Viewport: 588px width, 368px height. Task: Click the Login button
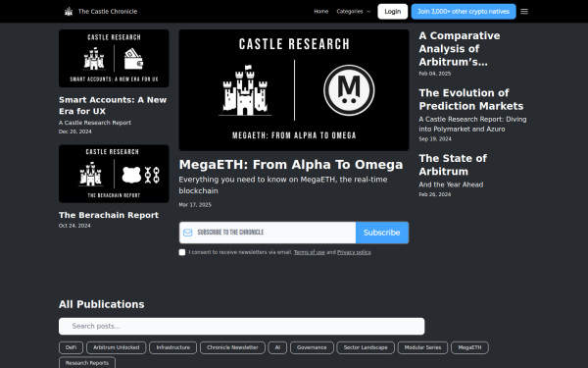click(393, 12)
